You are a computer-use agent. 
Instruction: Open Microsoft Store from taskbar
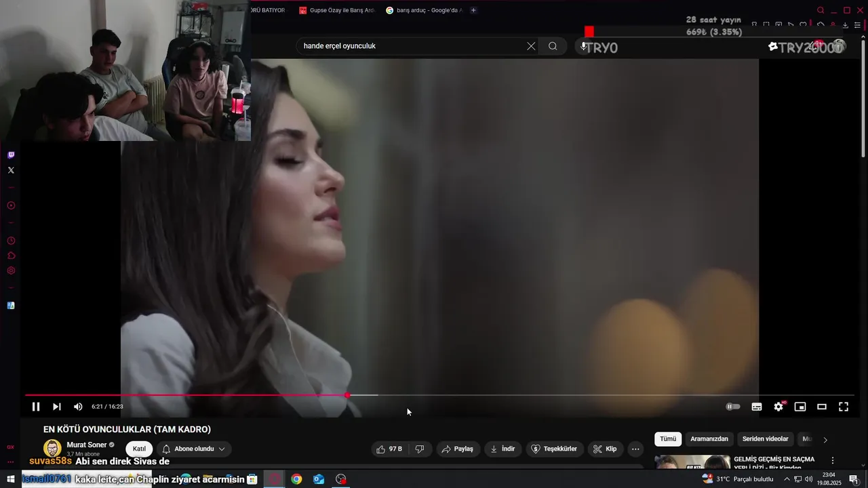[x=252, y=479]
